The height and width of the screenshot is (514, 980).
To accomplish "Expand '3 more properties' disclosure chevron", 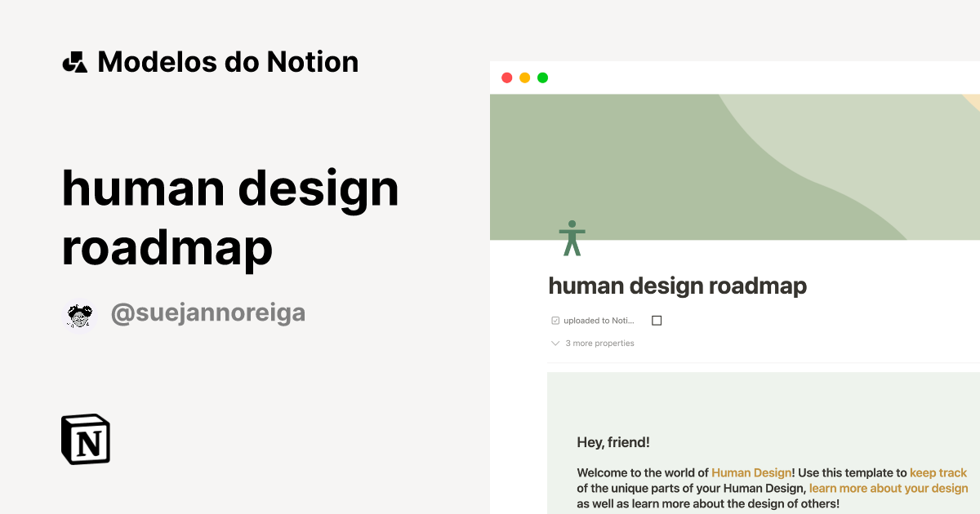I will 555,343.
